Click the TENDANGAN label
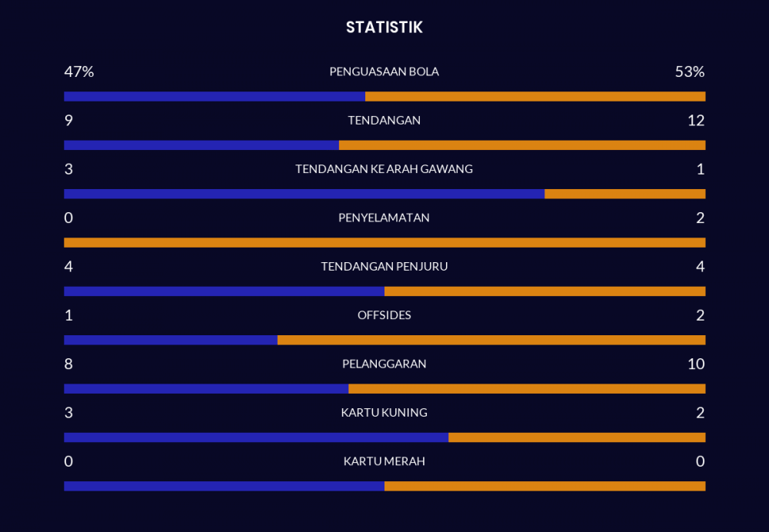The height and width of the screenshot is (532, 769). tap(384, 121)
